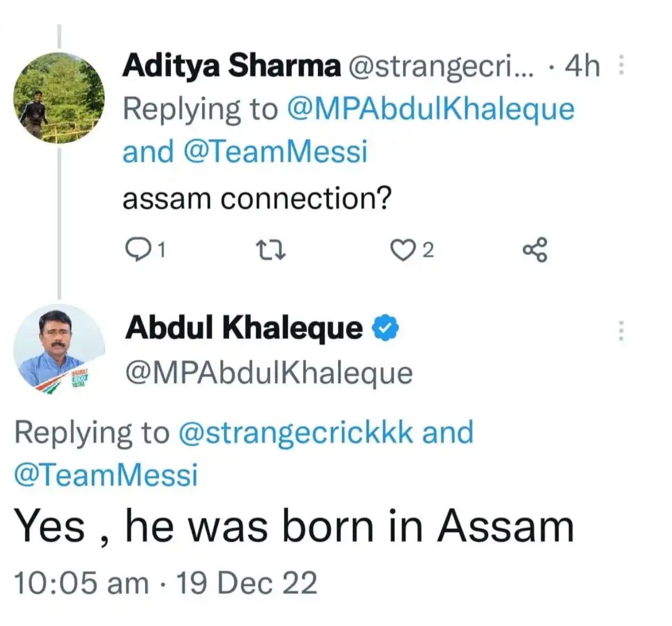Open Aditya Sharma's profile picture
672x626 pixels.
pos(59,98)
